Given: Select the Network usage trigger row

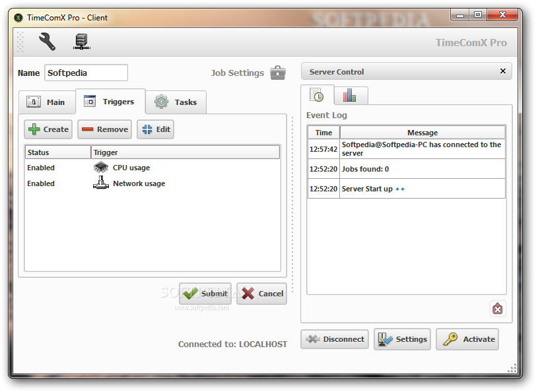Looking at the screenshot, I should [x=152, y=183].
